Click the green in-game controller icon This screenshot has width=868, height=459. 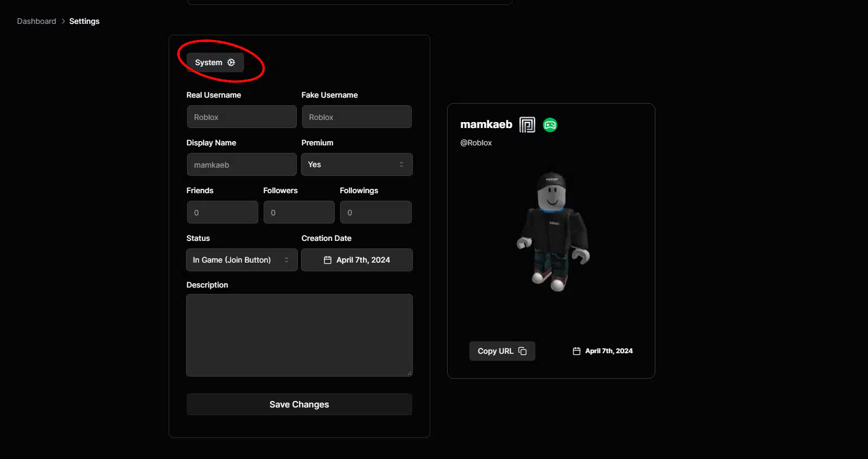click(x=550, y=125)
